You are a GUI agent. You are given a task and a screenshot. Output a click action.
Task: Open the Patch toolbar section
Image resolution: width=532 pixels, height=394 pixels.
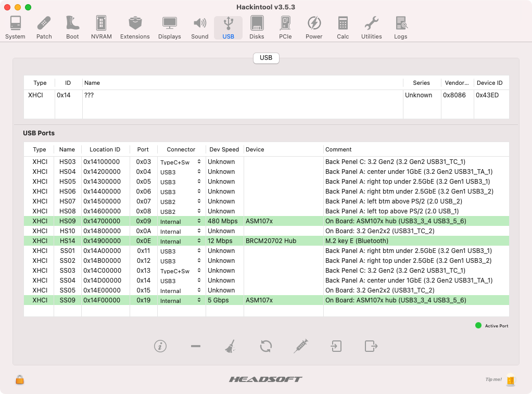pos(44,28)
